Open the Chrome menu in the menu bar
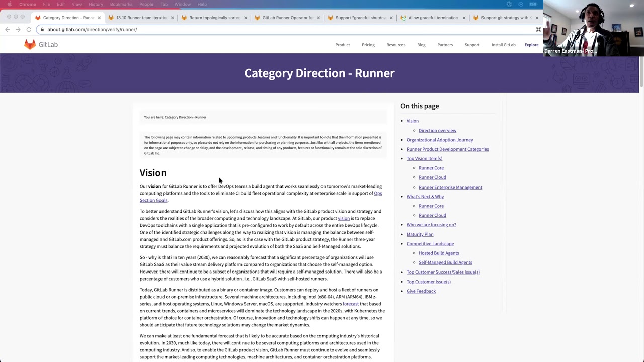 point(28,4)
